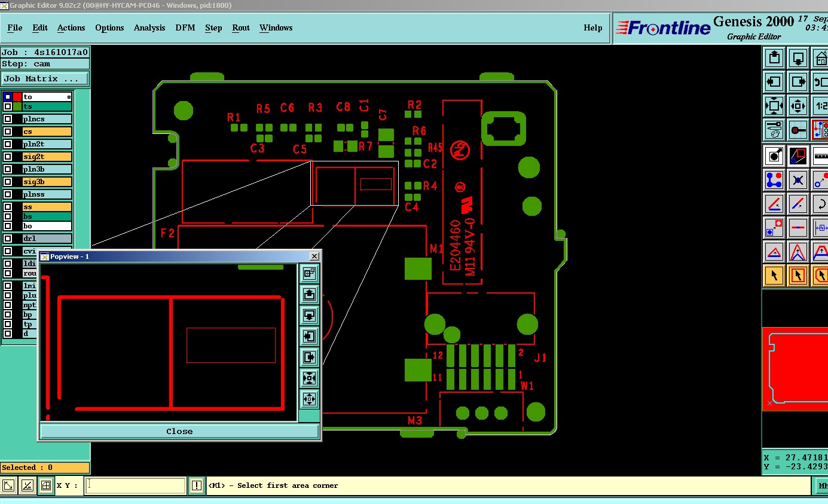828x504 pixels.
Task: Select the black pad feature tool icon
Action: (774, 156)
